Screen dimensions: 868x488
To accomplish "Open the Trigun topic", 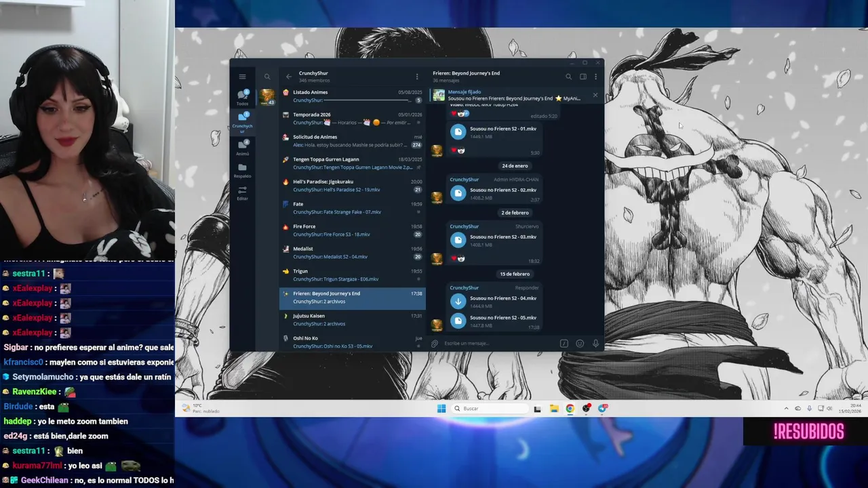I will (x=353, y=275).
